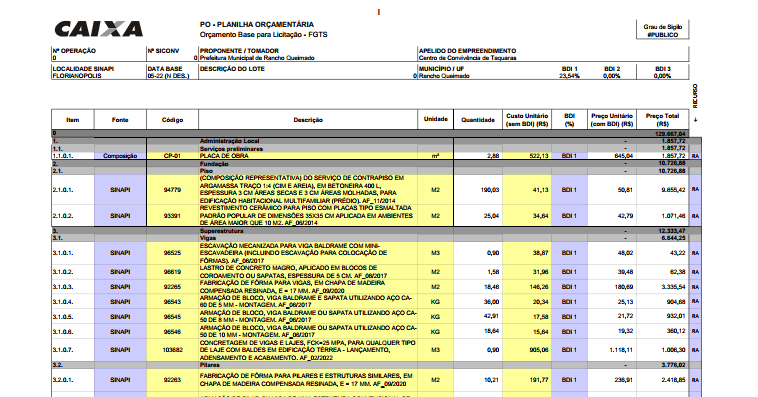758x397 pixels.
Task: Click code 96525
Action: coord(173,253)
